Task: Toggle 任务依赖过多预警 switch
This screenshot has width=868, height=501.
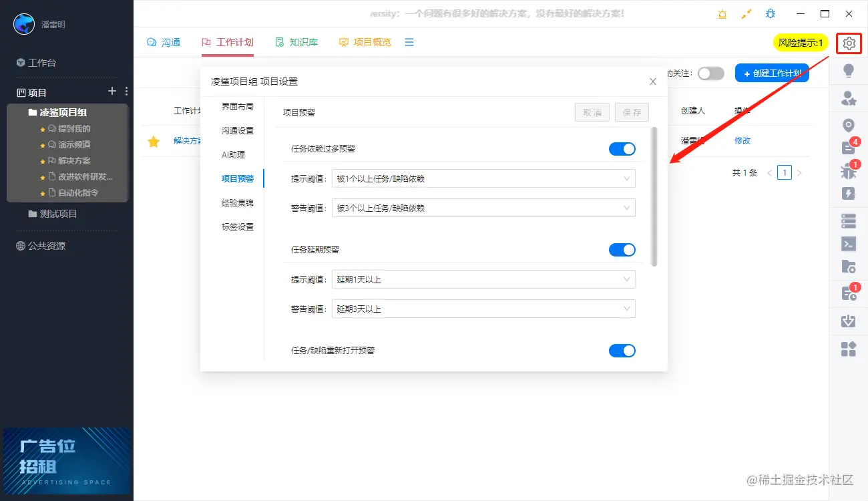Action: click(x=622, y=149)
